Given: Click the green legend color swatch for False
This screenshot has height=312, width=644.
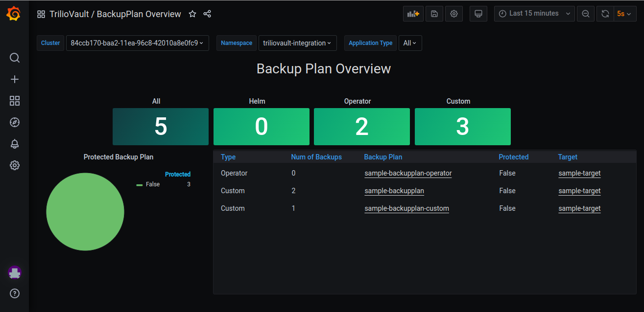Looking at the screenshot, I should point(140,185).
